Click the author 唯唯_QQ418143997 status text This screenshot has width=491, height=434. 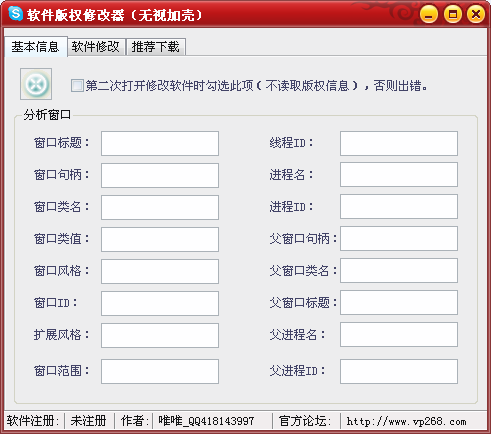(206, 421)
